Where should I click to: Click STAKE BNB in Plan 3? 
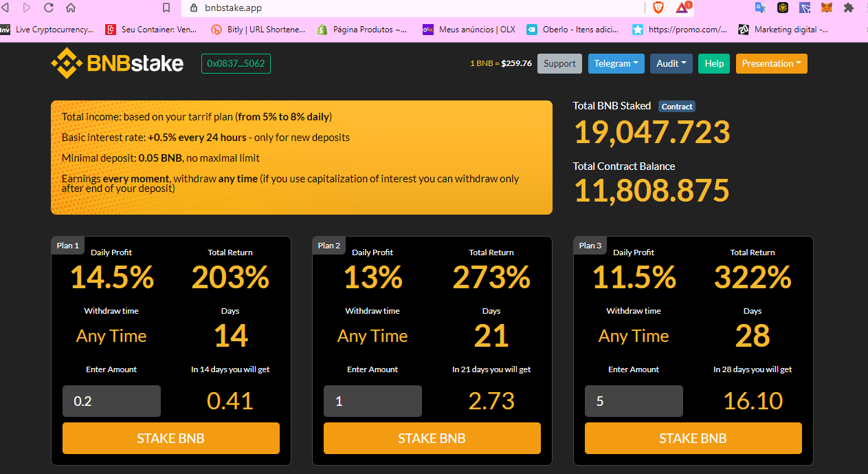(x=693, y=438)
